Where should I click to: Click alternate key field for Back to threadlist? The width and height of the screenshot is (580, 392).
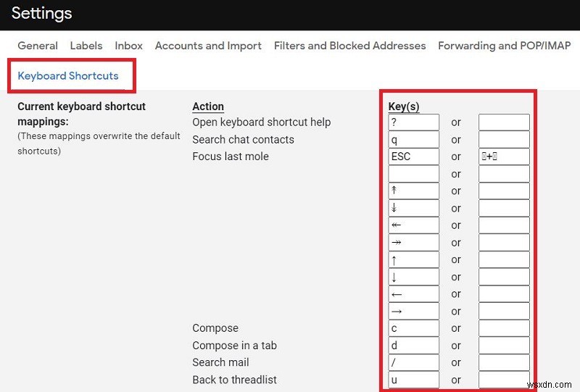tap(504, 380)
